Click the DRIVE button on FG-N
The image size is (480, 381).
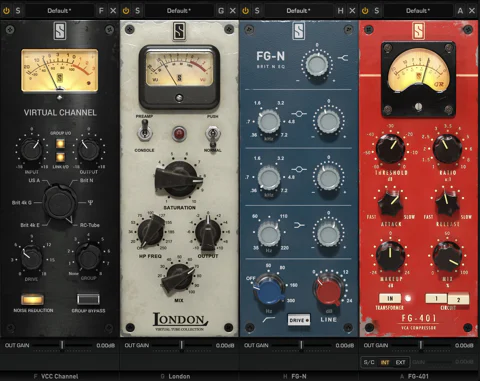tap(299, 320)
